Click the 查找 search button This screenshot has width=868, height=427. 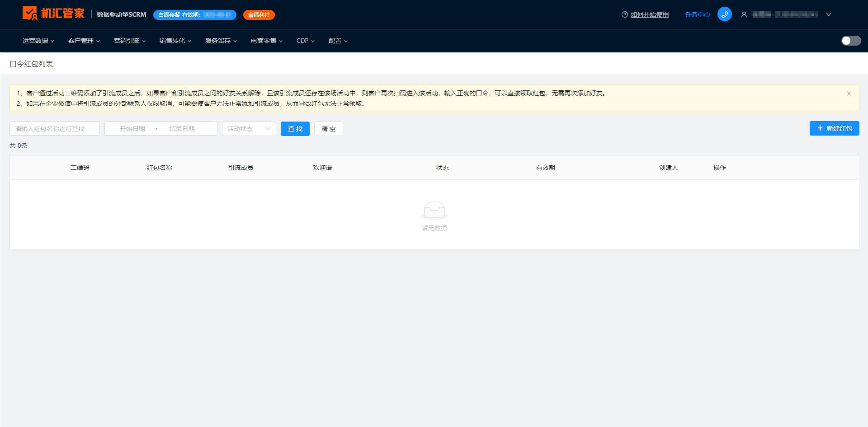[295, 129]
